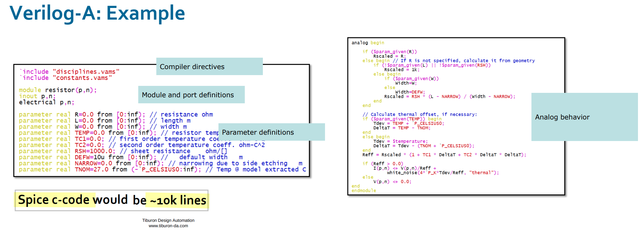644x231 pixels.
Task: Click the white_noise thermal code line
Action: pos(443,173)
